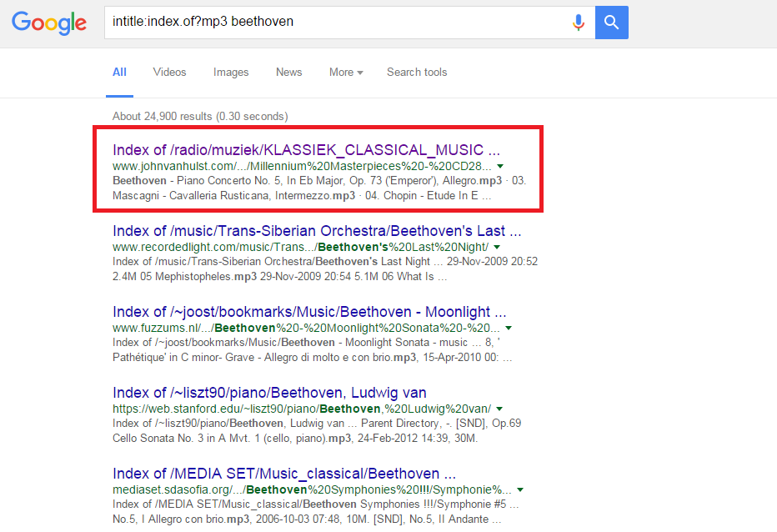Image resolution: width=777 pixels, height=532 pixels.
Task: Switch to the News tab
Action: tap(289, 73)
